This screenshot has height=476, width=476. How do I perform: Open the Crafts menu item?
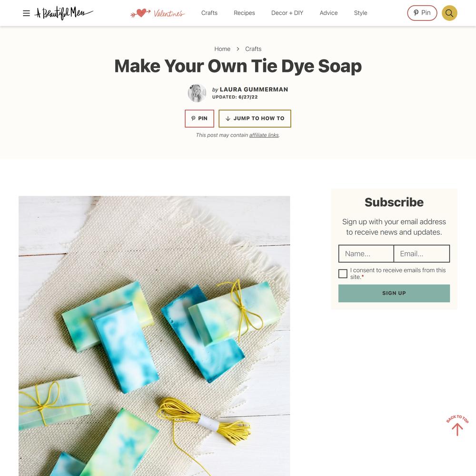click(x=209, y=13)
